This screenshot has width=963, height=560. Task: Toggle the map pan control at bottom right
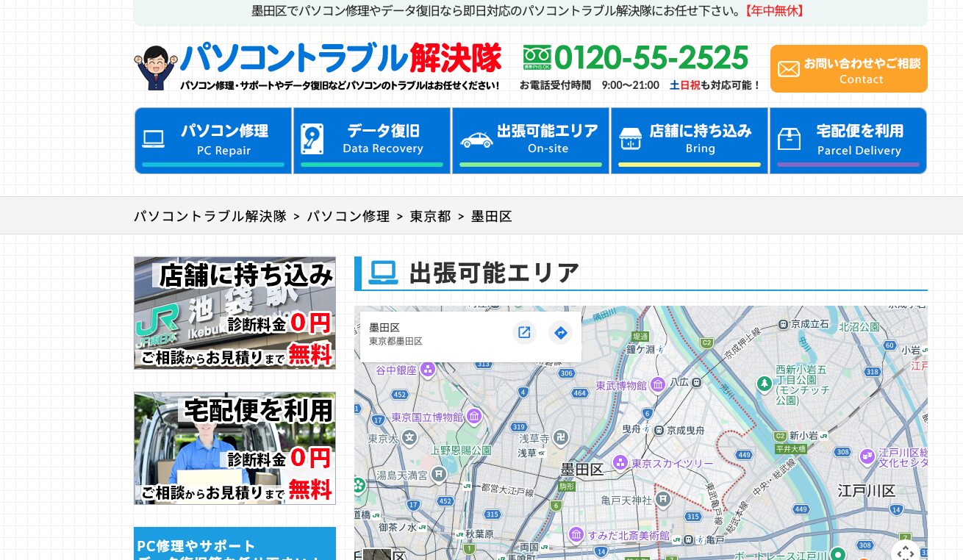906,552
